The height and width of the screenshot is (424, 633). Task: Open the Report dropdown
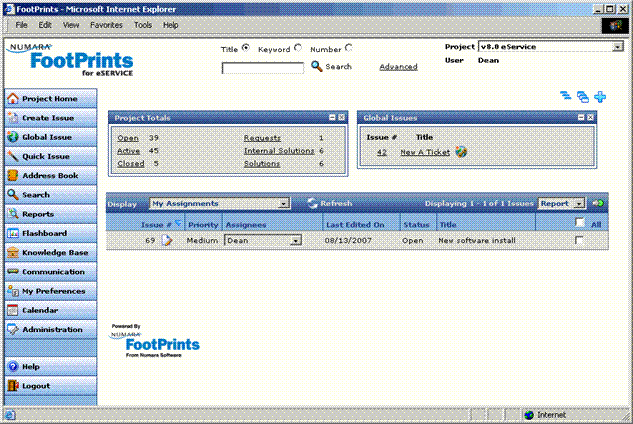point(562,204)
